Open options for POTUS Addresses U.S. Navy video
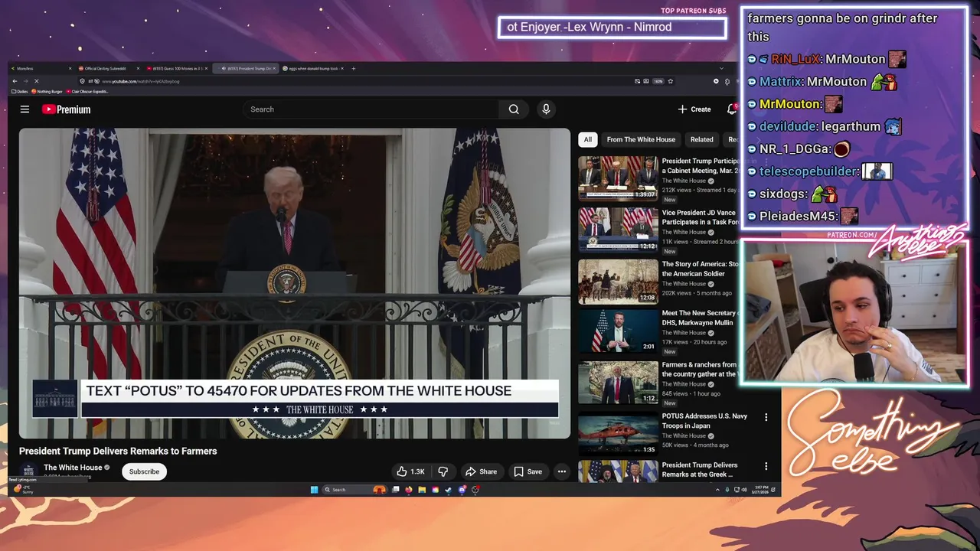Viewport: 980px width, 551px height. tap(766, 417)
